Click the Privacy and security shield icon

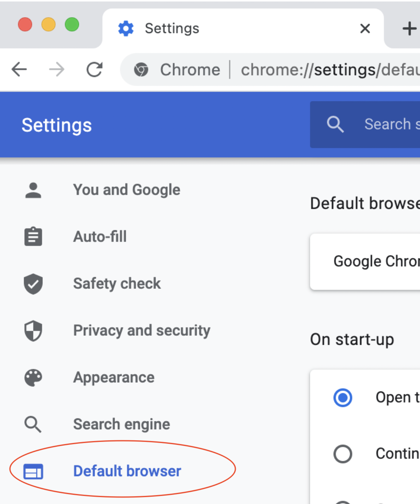point(33,330)
